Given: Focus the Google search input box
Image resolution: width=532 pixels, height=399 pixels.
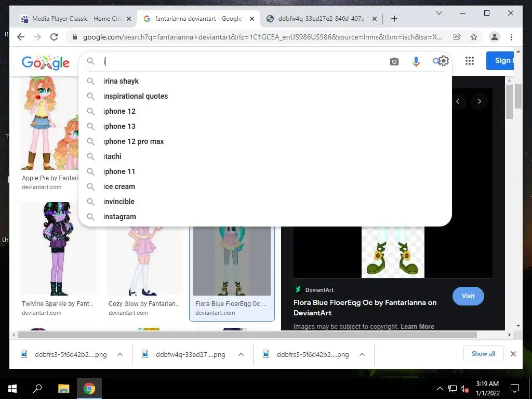Looking at the screenshot, I should click(244, 61).
